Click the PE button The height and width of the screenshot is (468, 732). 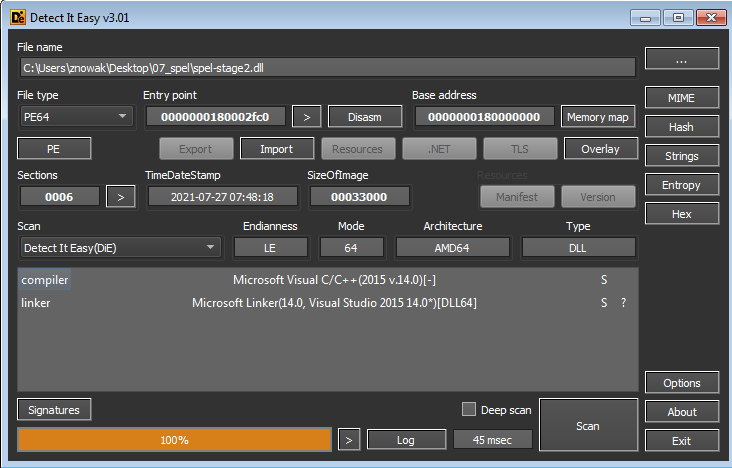(x=54, y=149)
